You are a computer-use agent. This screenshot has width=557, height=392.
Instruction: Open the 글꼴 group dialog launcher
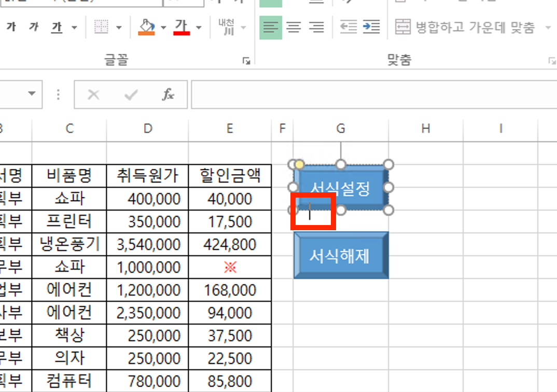click(x=246, y=61)
